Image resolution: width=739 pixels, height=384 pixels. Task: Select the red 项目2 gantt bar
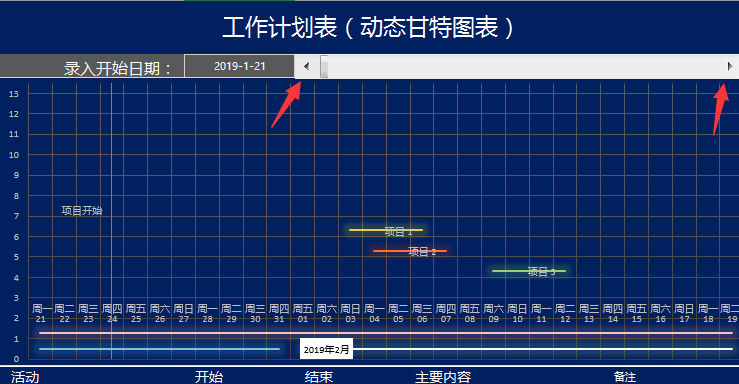[410, 251]
